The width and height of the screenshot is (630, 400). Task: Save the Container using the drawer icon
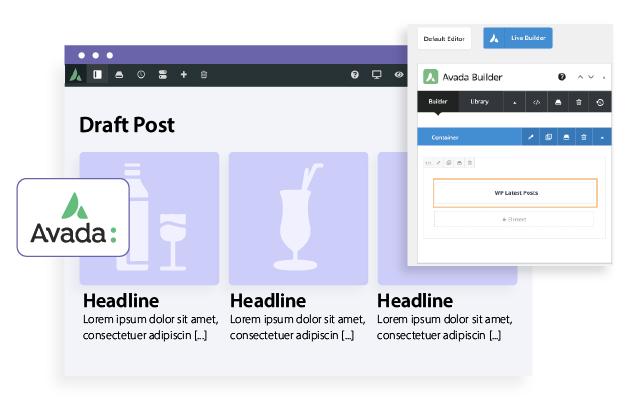coord(566,137)
